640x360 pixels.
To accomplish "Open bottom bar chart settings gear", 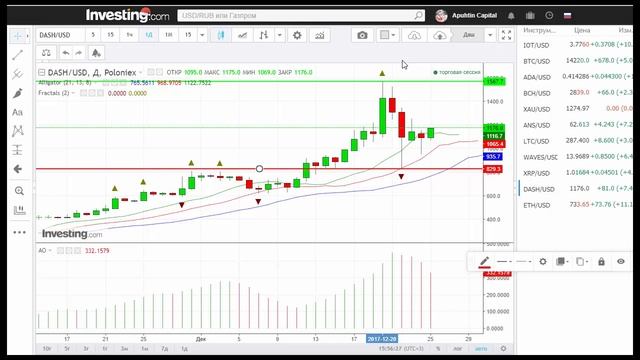I will [503, 349].
